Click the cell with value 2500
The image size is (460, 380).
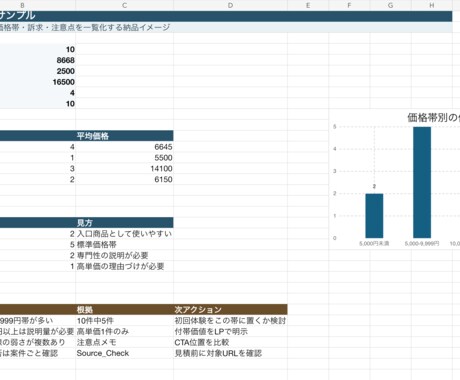point(38,71)
